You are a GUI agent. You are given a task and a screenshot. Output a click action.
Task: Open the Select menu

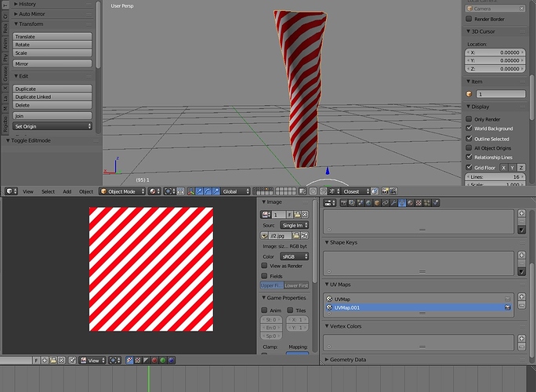49,191
